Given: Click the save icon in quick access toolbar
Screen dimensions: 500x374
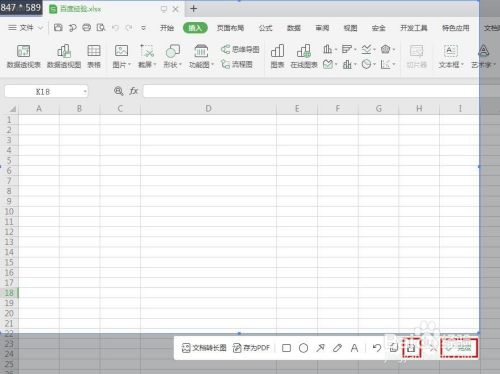Looking at the screenshot, I should 58,28.
